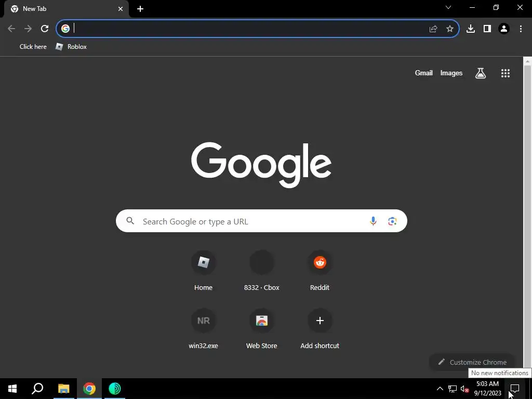
Task: Open the notifications action center
Action: coord(515,389)
